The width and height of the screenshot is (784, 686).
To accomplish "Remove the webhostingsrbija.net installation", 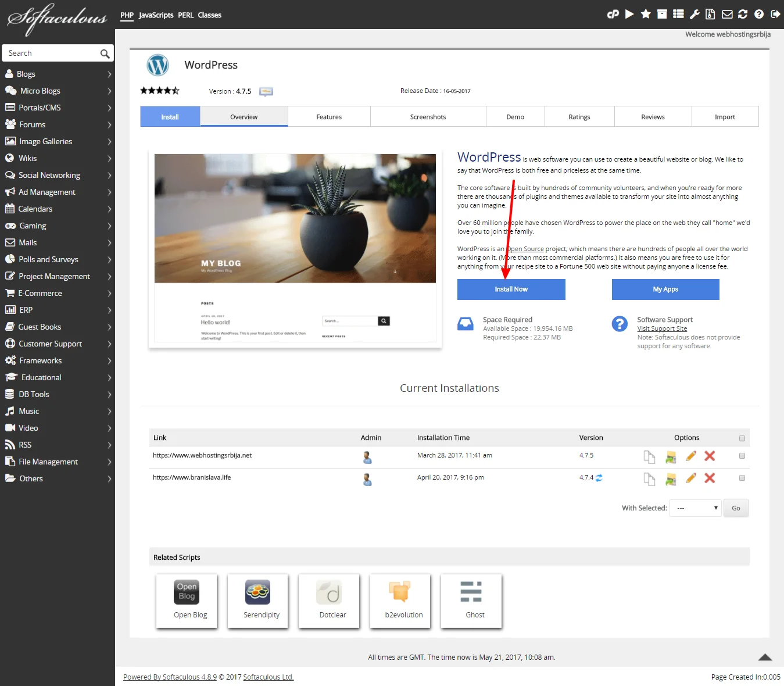I will coord(710,456).
